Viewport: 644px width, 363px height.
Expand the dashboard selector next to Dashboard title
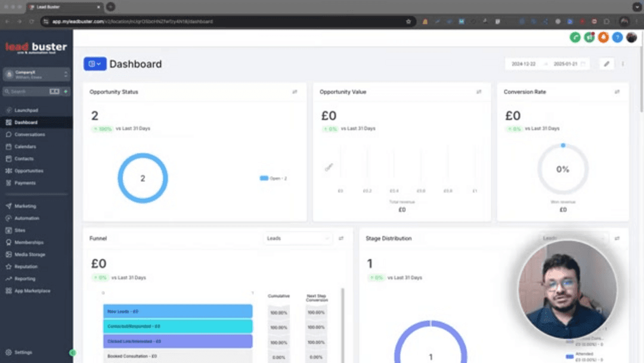pyautogui.click(x=95, y=63)
